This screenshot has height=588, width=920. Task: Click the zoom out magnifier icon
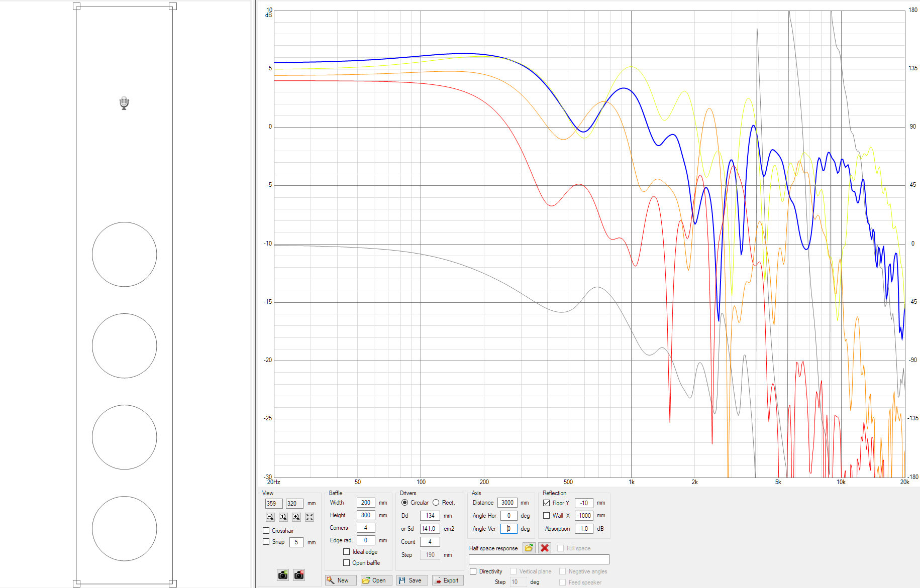(270, 517)
